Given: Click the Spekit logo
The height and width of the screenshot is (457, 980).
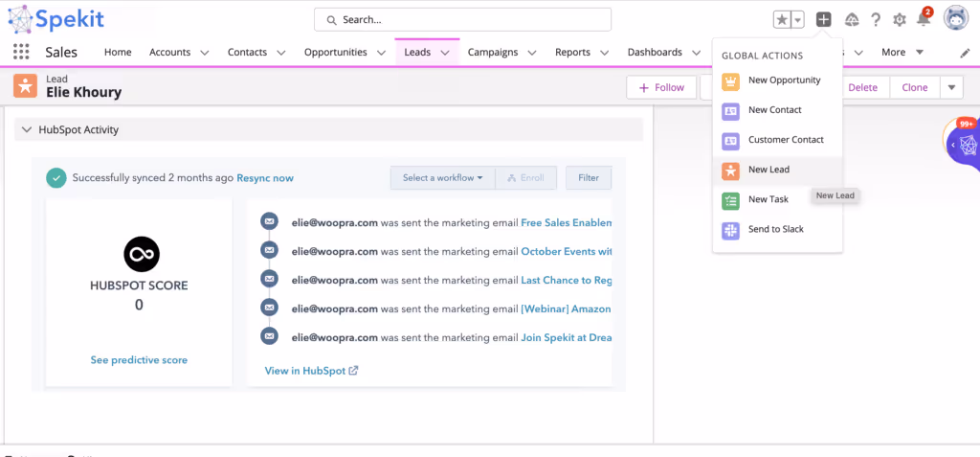Looking at the screenshot, I should pyautogui.click(x=55, y=19).
